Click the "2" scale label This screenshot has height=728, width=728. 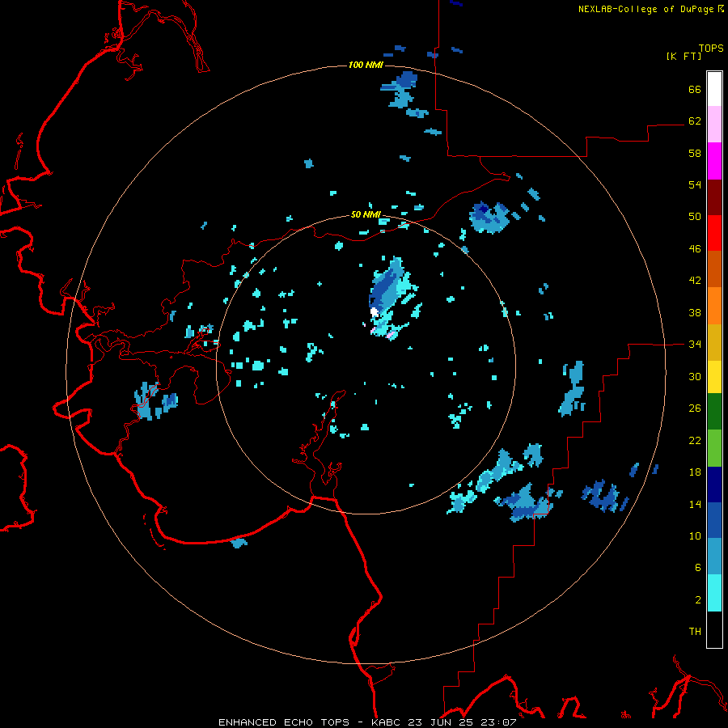click(698, 600)
